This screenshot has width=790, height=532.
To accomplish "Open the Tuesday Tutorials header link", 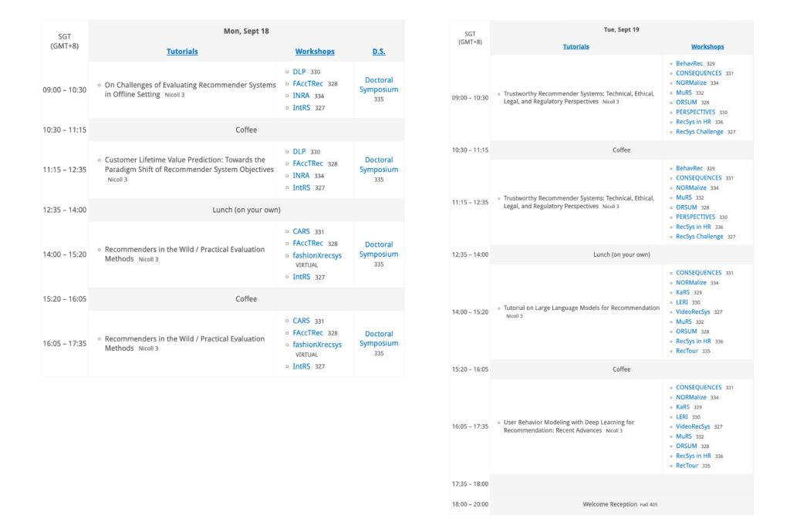I will tap(576, 46).
